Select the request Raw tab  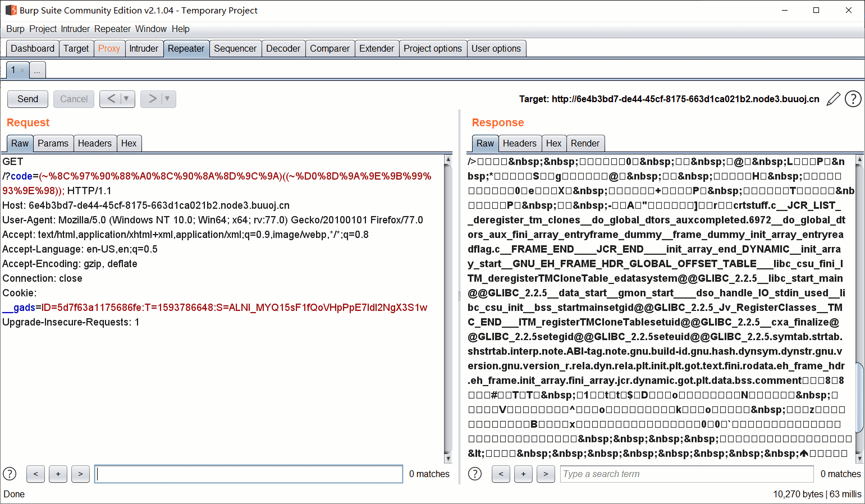[20, 143]
